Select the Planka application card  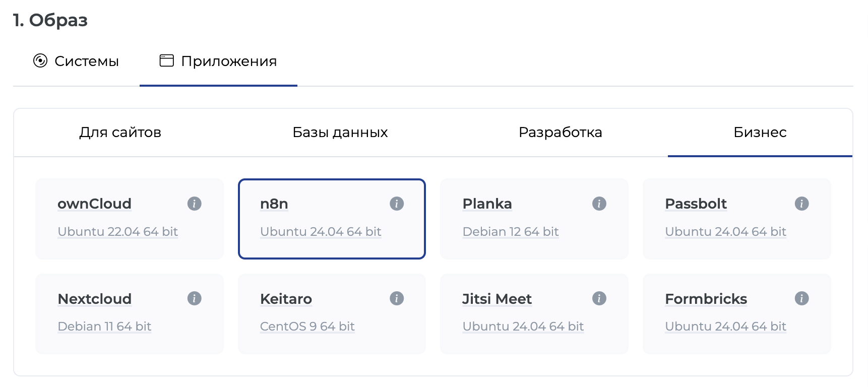534,219
